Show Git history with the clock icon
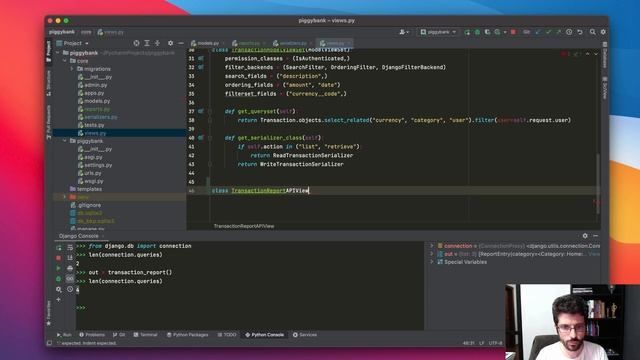The image size is (640, 360). pyautogui.click(x=569, y=32)
